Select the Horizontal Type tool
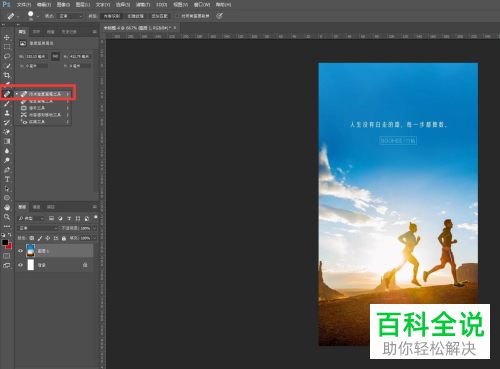Viewport: 500px width, 369px height. pos(7,179)
